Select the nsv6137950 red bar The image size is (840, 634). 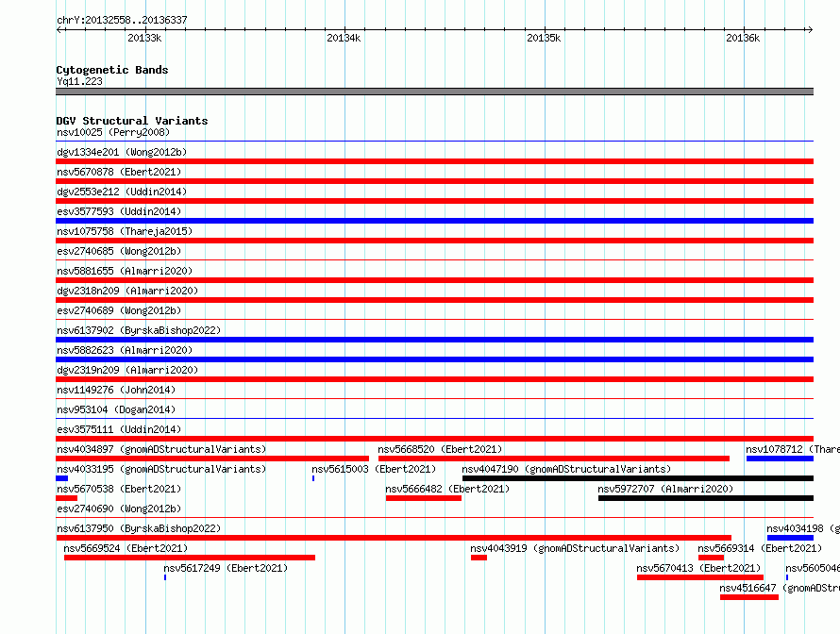click(394, 538)
